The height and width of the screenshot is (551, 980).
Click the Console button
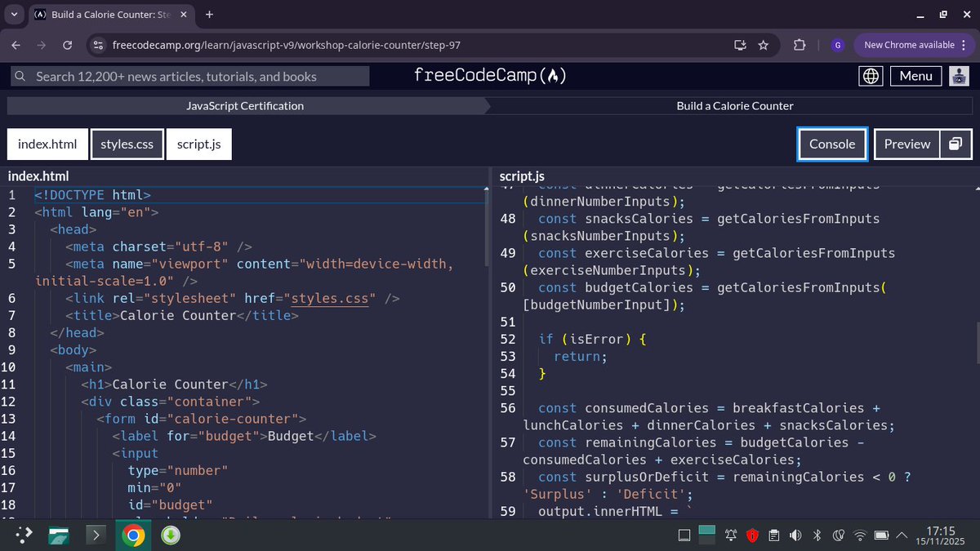831,144
